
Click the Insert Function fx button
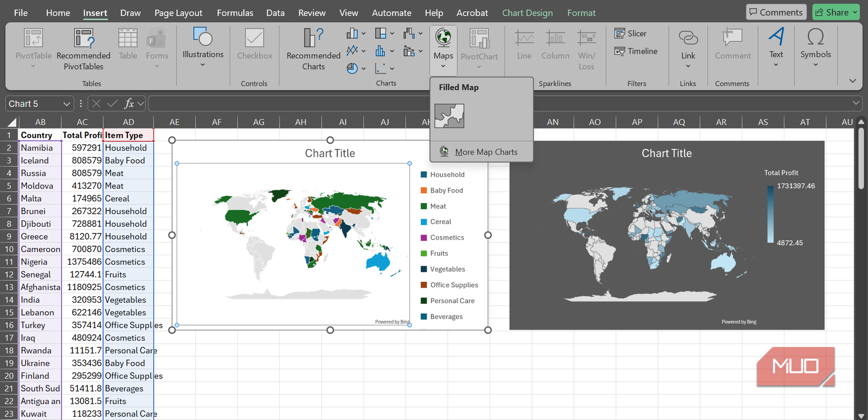pos(129,104)
